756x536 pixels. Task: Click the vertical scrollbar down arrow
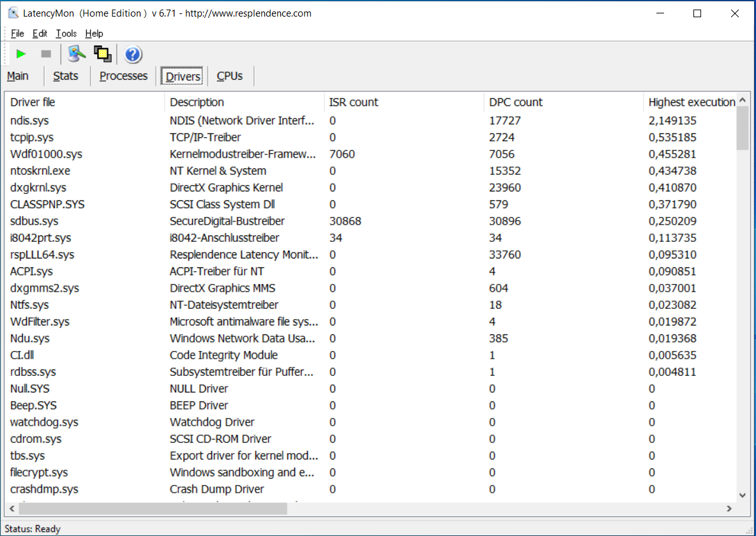(743, 495)
